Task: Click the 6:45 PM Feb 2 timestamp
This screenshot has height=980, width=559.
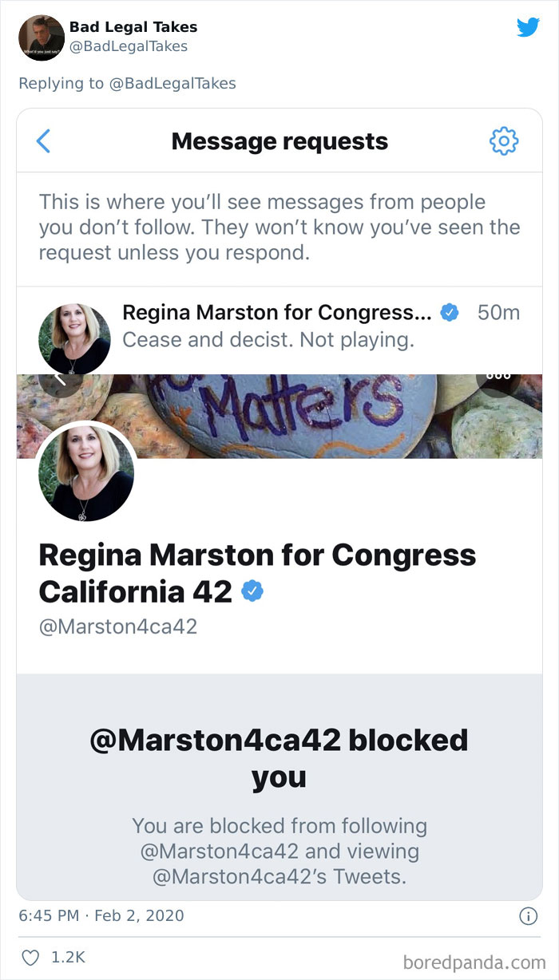Action: pos(104,915)
